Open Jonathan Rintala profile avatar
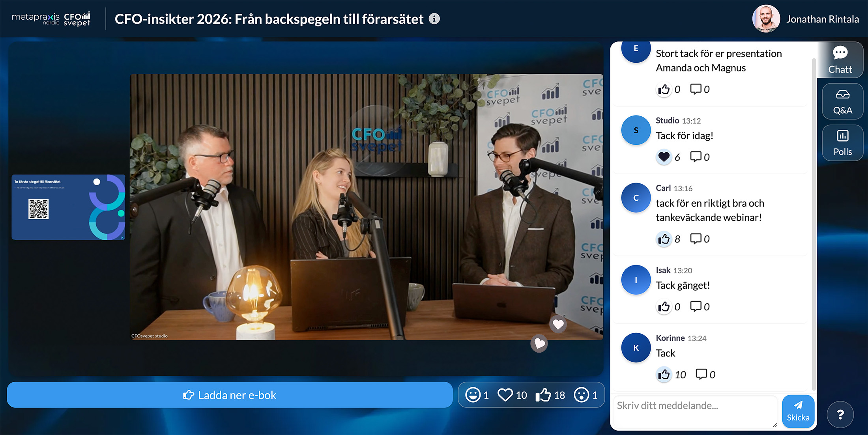This screenshot has height=435, width=868. [x=766, y=19]
